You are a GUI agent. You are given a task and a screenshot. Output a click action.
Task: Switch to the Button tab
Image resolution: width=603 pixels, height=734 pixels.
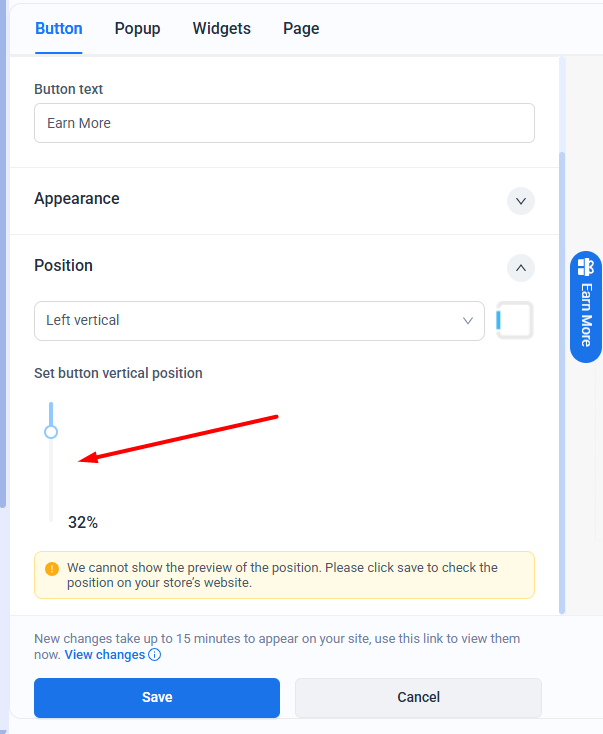pyautogui.click(x=59, y=29)
